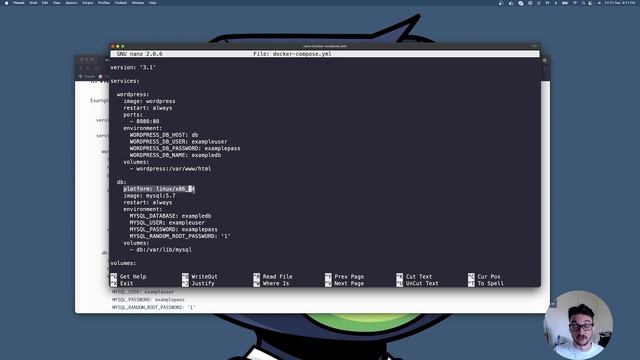Click the 'MYSQL_DATABASE: exampledb' line
640x360 pixels.
click(x=171, y=216)
